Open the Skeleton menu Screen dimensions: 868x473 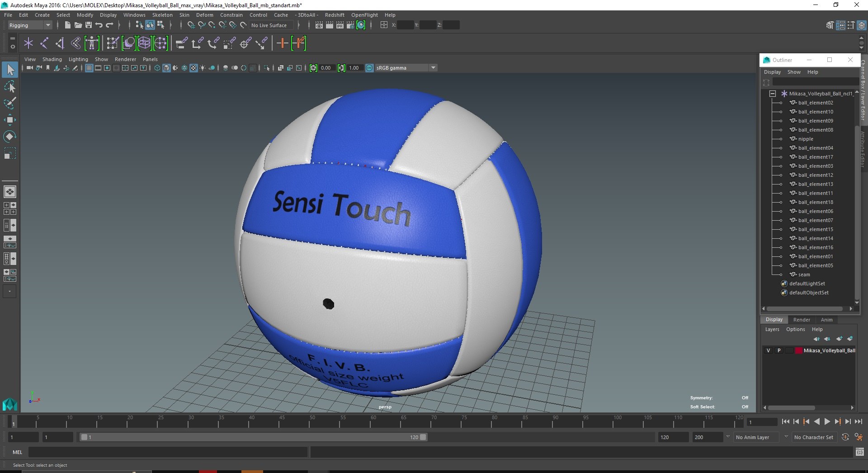coord(162,15)
